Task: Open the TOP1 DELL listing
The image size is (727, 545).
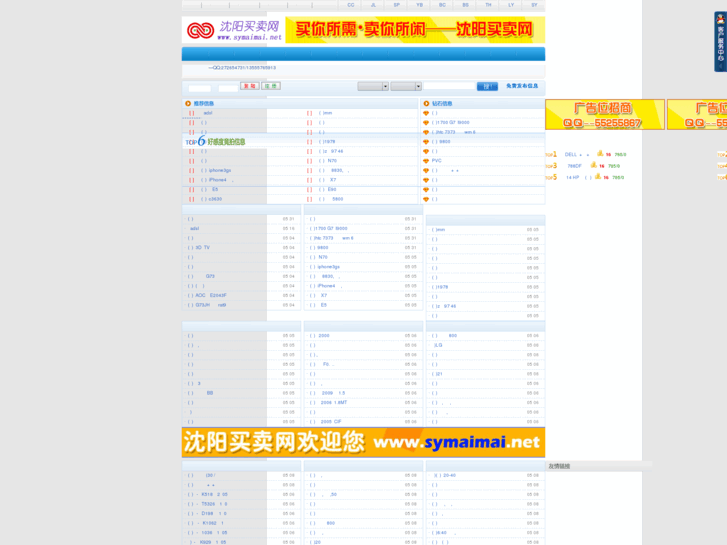Action: click(x=577, y=154)
